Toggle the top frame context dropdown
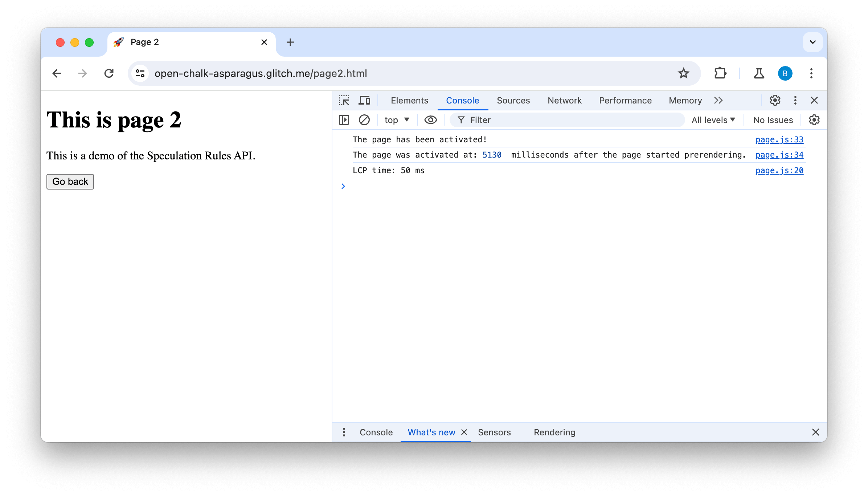Viewport: 868px width, 496px height. (x=396, y=119)
